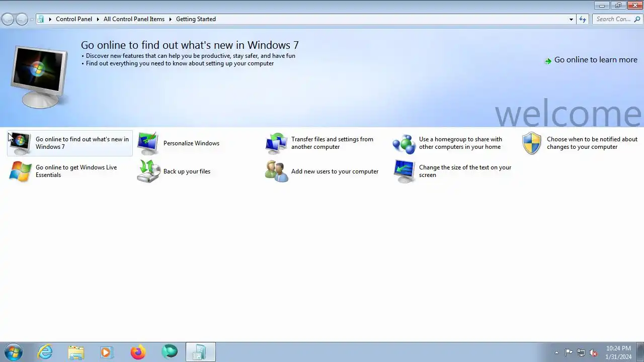This screenshot has height=362, width=644.
Task: Select 'Go online to get Windows Live Essentials'
Action: [x=76, y=171]
